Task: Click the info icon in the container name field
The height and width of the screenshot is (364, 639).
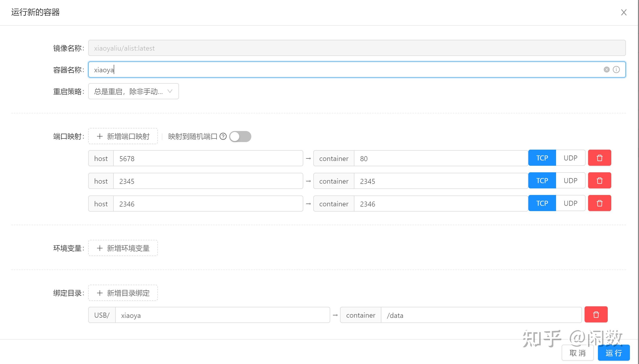Action: point(616,70)
